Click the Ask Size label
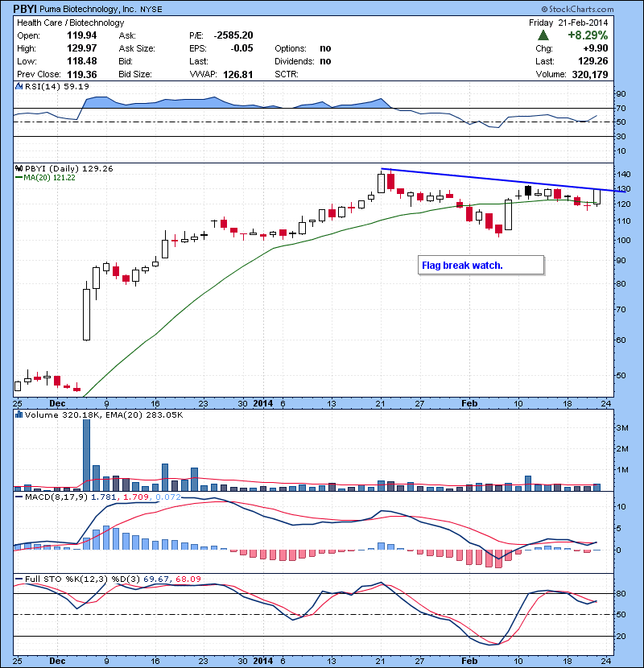 tap(137, 48)
